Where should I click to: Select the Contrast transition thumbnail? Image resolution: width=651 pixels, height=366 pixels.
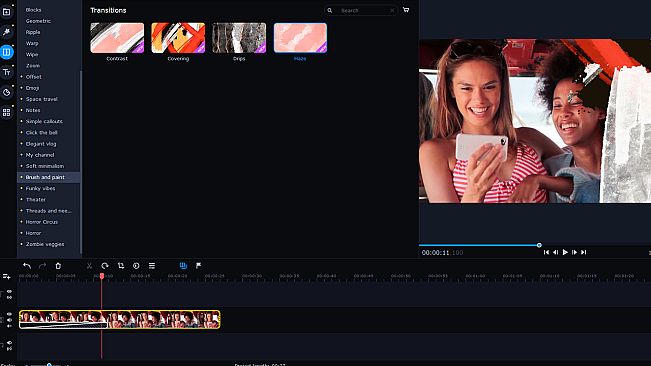tap(117, 38)
